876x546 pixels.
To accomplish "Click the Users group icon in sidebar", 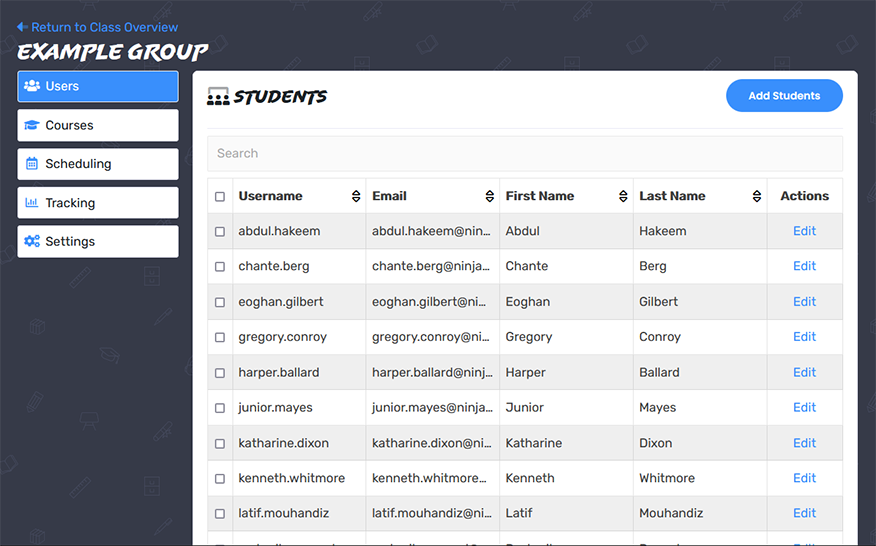I will 32,86.
